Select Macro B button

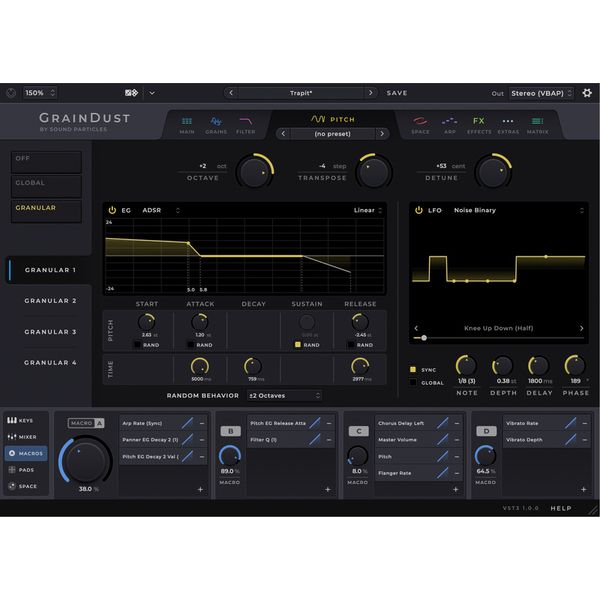click(230, 431)
